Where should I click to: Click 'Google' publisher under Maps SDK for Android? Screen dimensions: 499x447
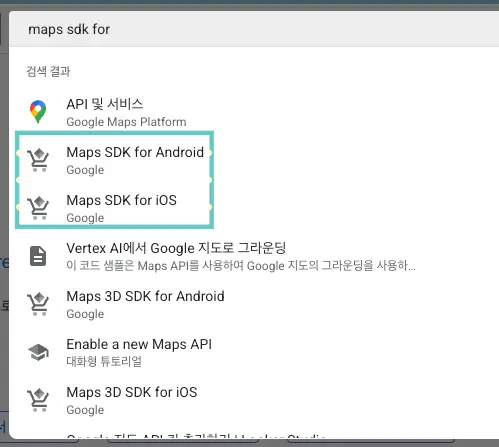click(x=85, y=170)
